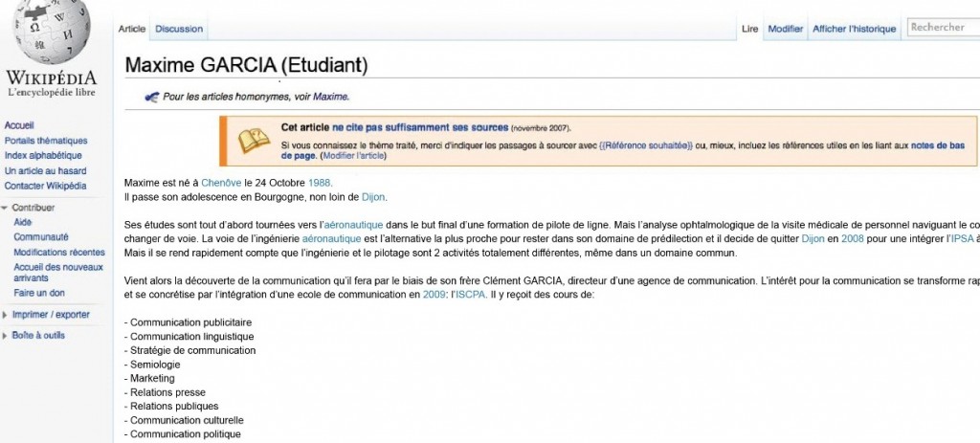
Task: Open Index alphabétique link
Action: (x=43, y=156)
